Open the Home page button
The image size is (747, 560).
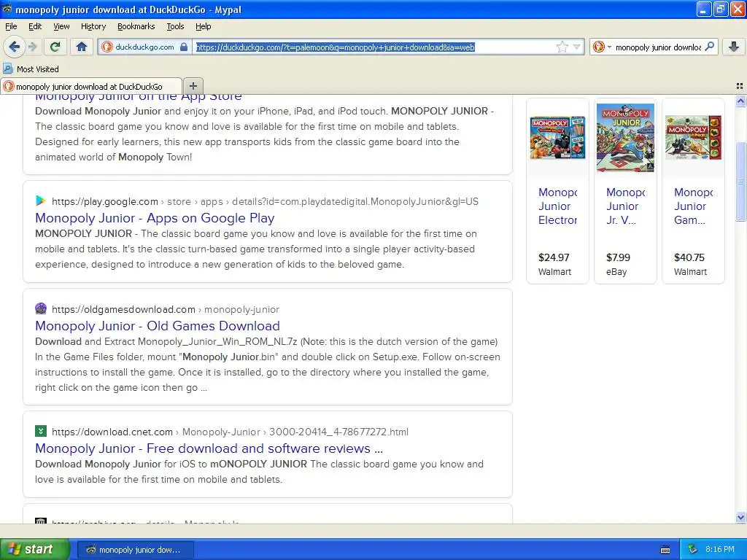(x=82, y=47)
